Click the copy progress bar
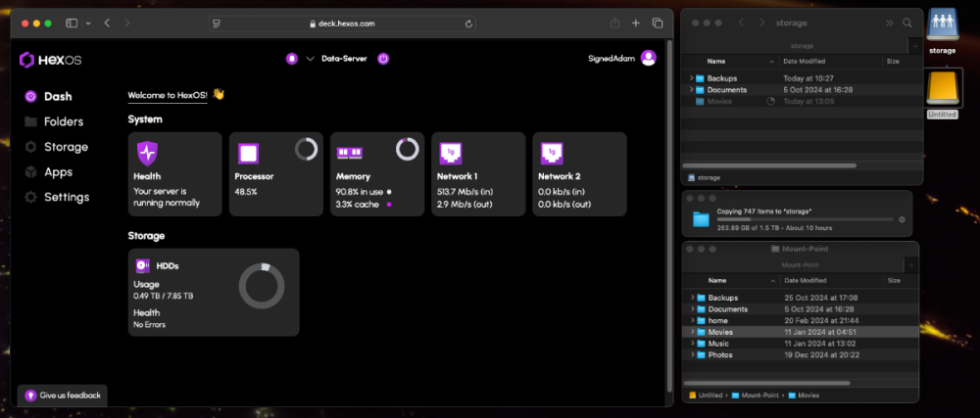The width and height of the screenshot is (980, 418). tap(804, 219)
